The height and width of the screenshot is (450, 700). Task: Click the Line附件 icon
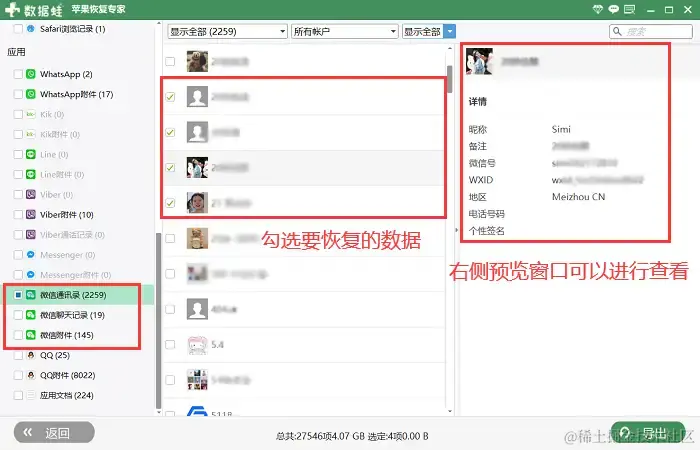tap(30, 175)
